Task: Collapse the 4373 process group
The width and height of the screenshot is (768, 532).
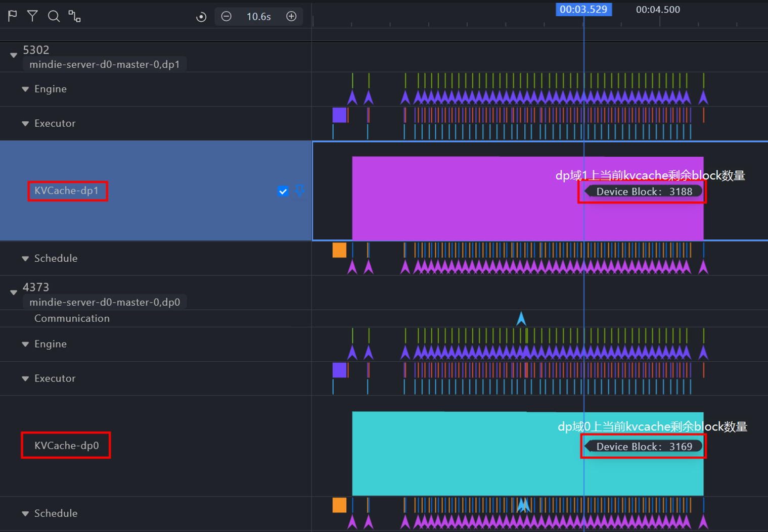Action: click(14, 292)
